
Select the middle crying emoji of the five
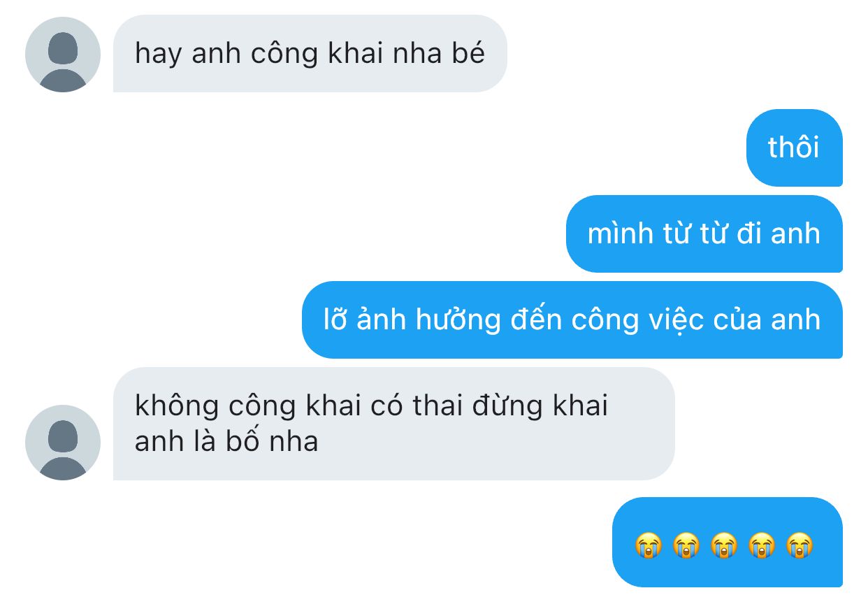point(723,545)
